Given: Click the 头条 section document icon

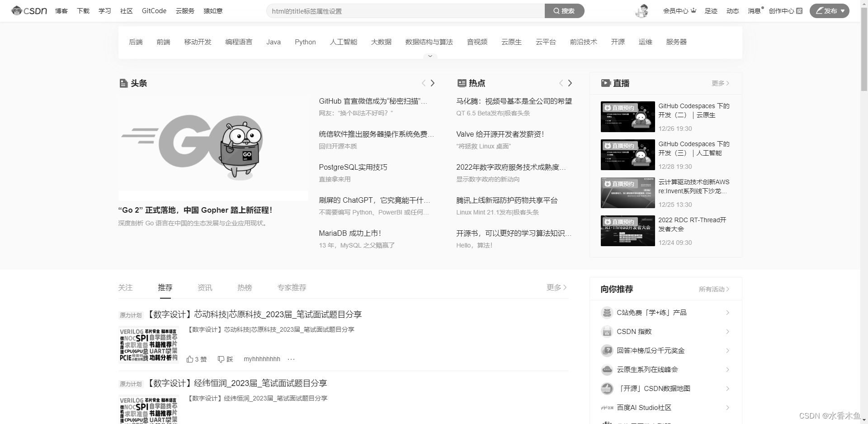Looking at the screenshot, I should pos(123,83).
